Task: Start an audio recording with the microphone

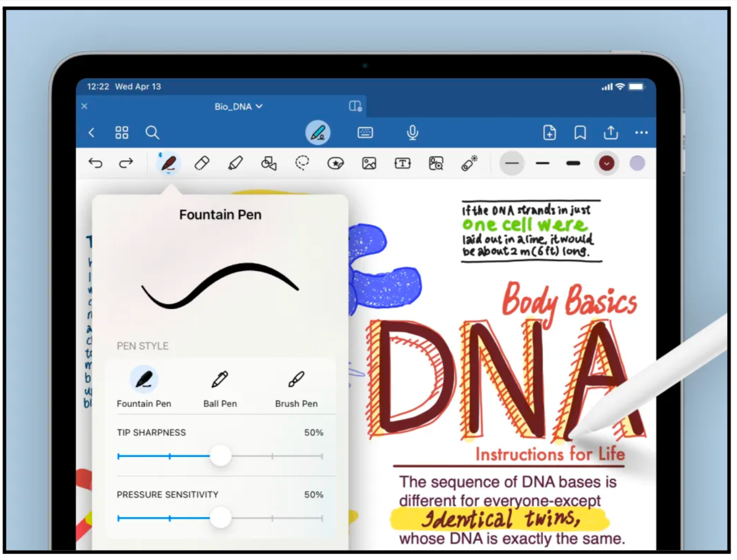Action: coord(413,132)
